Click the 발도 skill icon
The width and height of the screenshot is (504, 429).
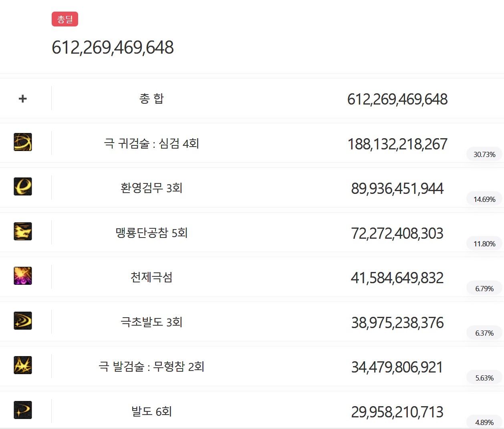[x=23, y=410]
